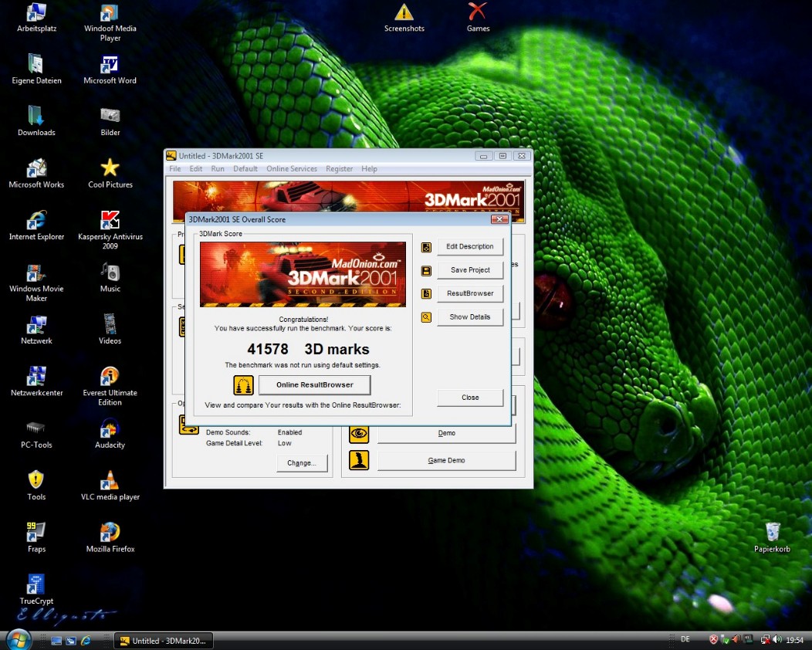812x650 pixels.
Task: Open the Default menu
Action: pos(245,169)
